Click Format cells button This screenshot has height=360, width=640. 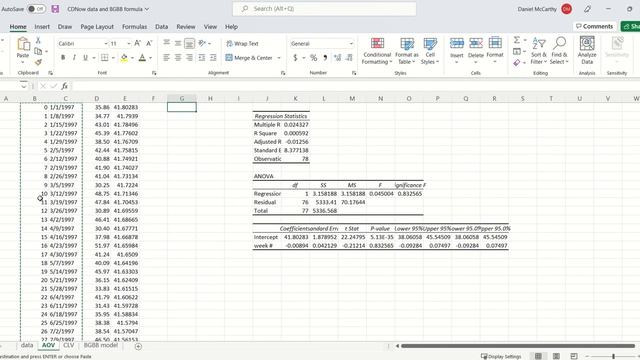(x=495, y=50)
